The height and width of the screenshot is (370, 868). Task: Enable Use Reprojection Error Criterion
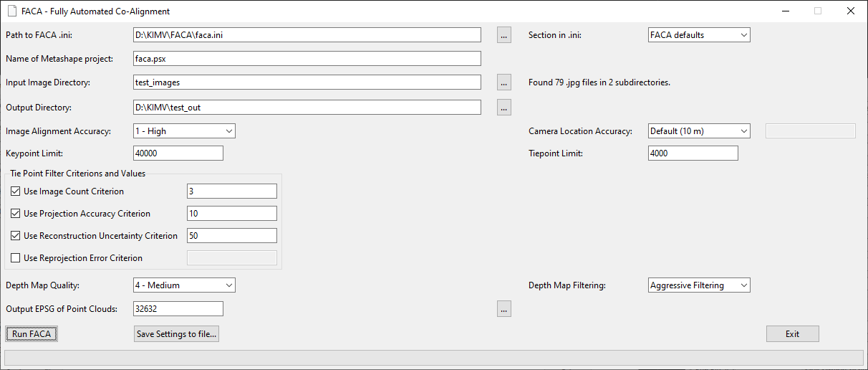16,258
